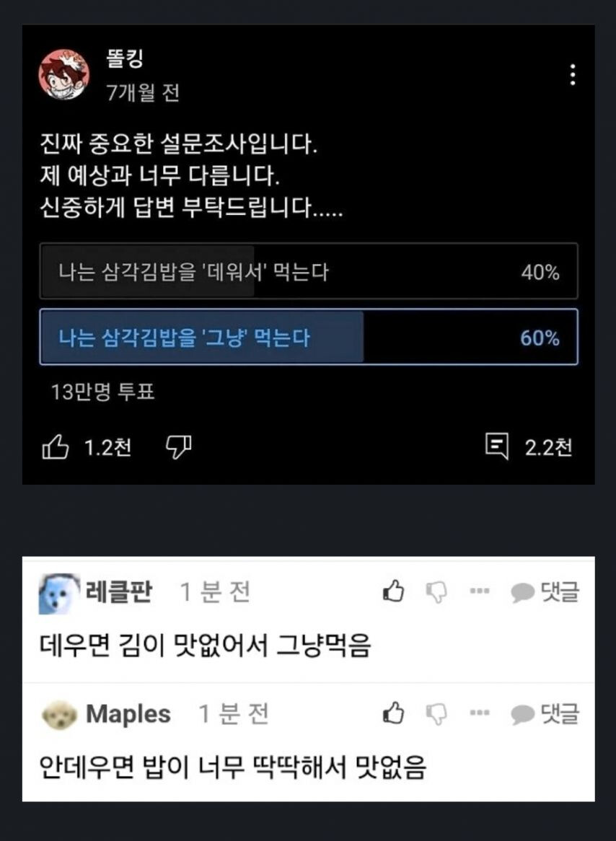Open 레클판's profile picture
This screenshot has height=841, width=616.
(x=60, y=593)
